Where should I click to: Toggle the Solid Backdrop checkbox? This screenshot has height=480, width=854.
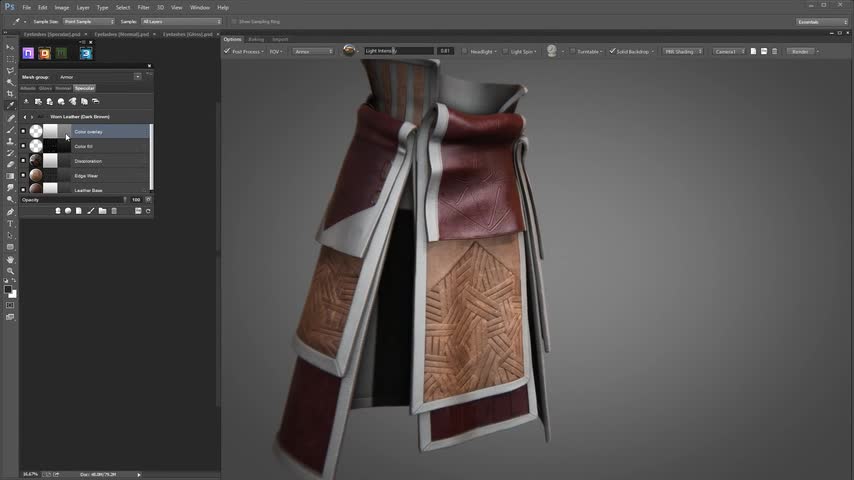tap(612, 51)
